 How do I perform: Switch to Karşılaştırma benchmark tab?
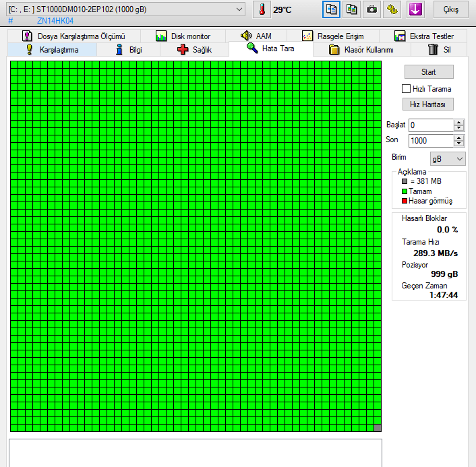tap(52, 49)
